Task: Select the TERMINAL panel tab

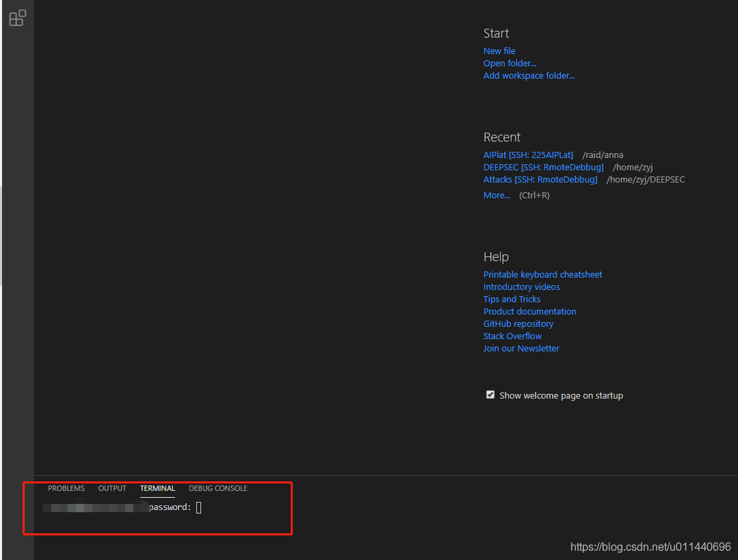Action: [x=157, y=488]
